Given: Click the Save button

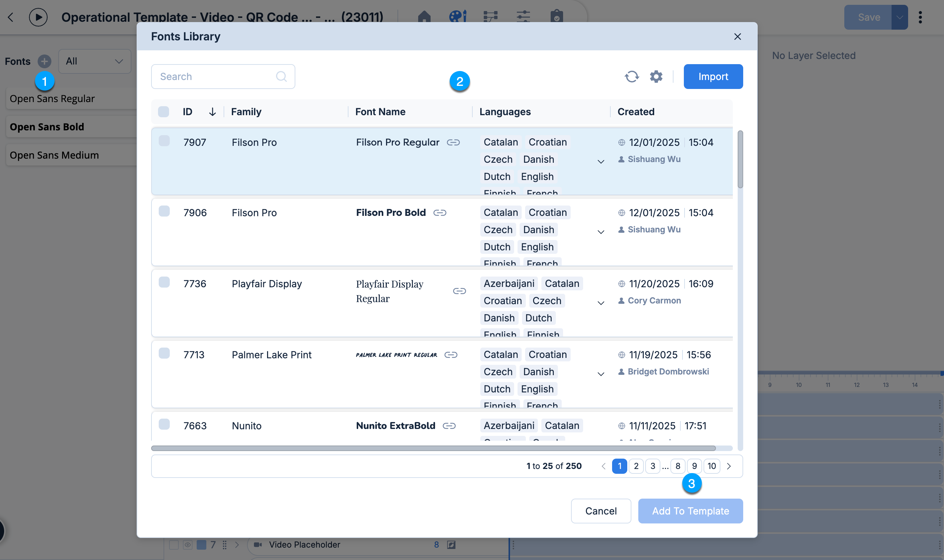Looking at the screenshot, I should (868, 17).
